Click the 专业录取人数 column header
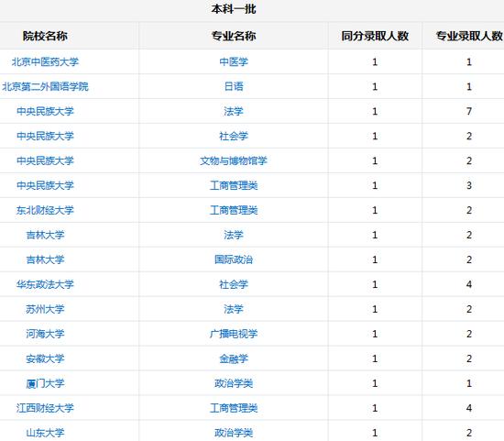 (469, 36)
